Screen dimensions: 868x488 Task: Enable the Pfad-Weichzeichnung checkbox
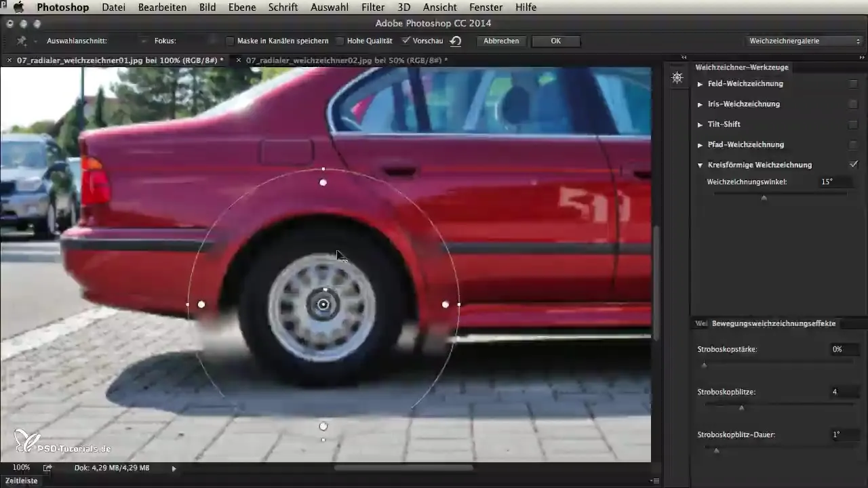854,145
